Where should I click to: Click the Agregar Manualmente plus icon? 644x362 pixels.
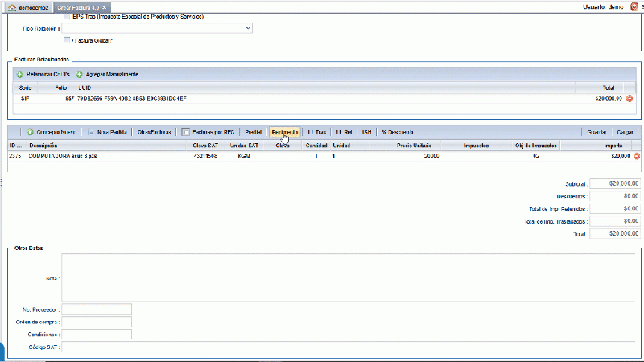[80, 74]
